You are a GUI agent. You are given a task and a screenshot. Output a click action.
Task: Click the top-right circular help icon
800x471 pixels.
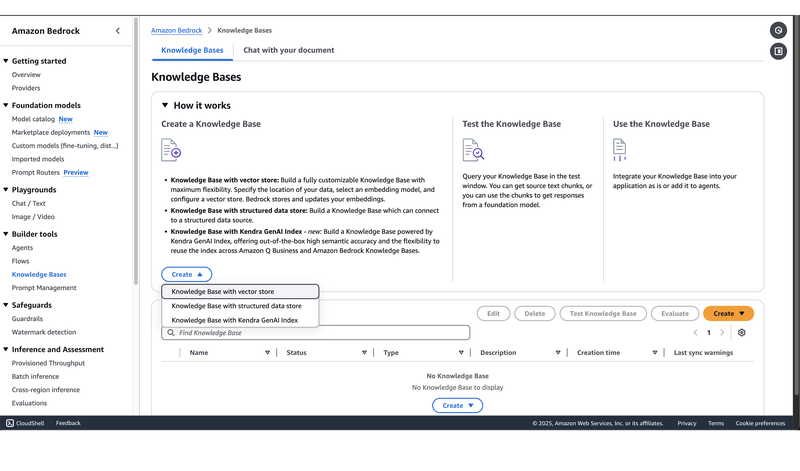tap(778, 30)
